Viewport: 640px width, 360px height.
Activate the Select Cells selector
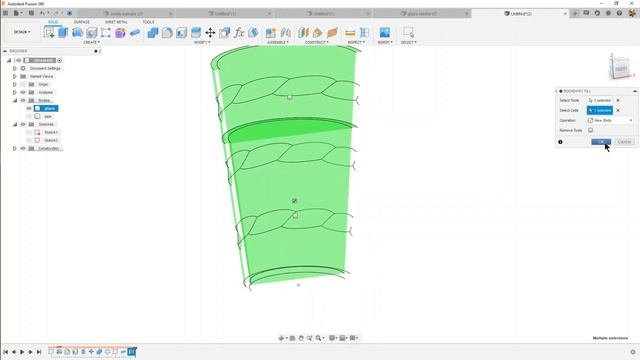tap(600, 110)
